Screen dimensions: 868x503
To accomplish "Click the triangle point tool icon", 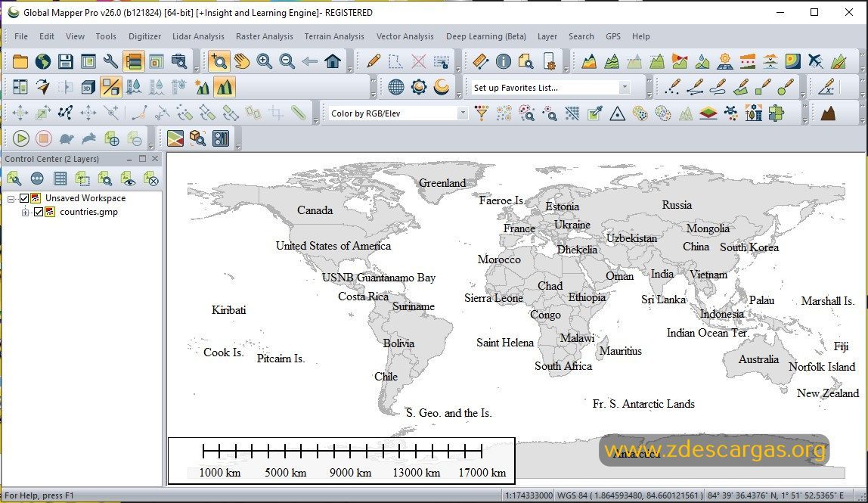I will pyautogui.click(x=617, y=113).
